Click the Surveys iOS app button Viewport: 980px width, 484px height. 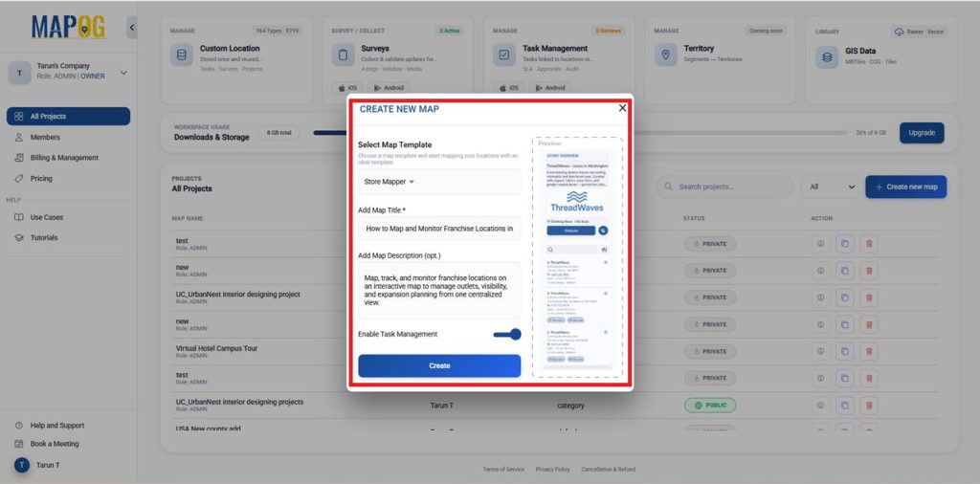(346, 88)
